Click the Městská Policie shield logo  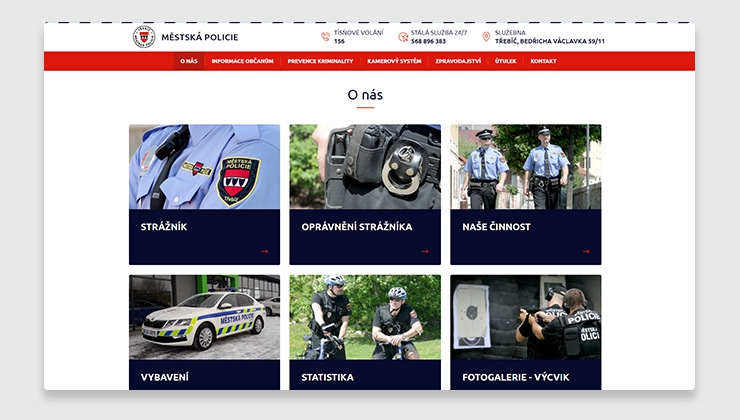[x=144, y=37]
